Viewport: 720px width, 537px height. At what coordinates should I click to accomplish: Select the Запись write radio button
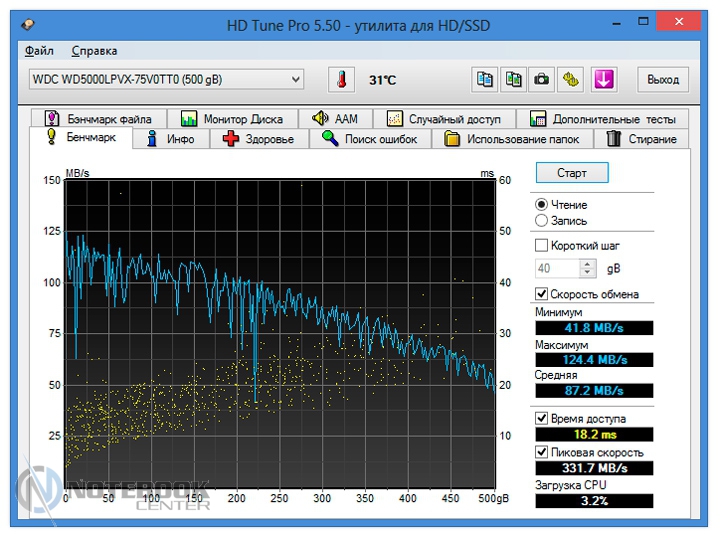point(542,220)
